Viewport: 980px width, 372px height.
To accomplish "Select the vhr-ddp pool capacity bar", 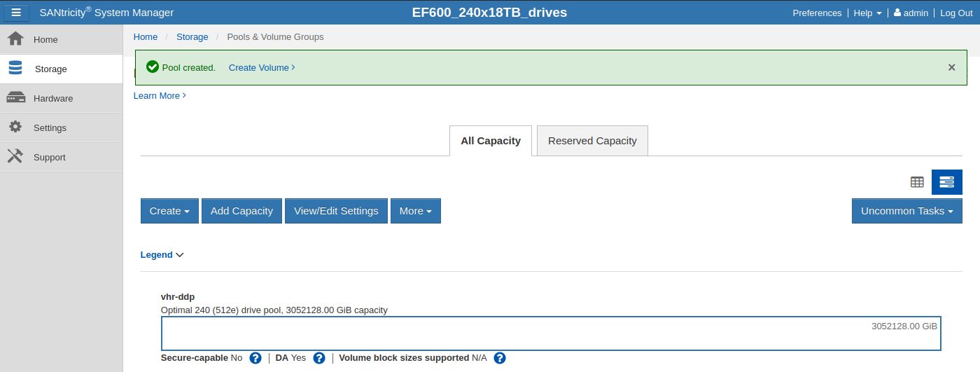I will [551, 333].
